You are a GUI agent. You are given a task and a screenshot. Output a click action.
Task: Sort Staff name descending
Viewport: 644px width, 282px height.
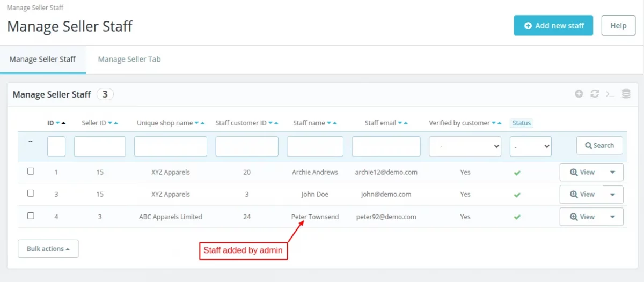coord(329,123)
